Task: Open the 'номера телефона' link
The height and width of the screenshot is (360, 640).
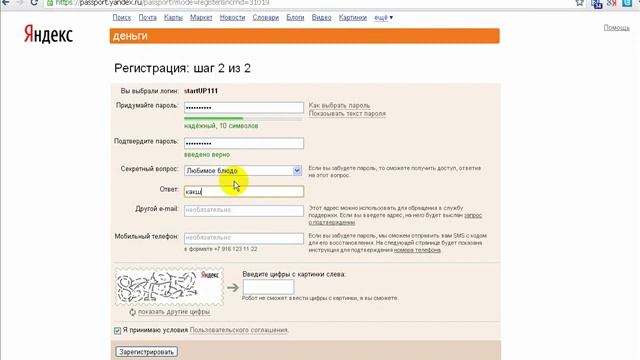Action: [x=417, y=250]
